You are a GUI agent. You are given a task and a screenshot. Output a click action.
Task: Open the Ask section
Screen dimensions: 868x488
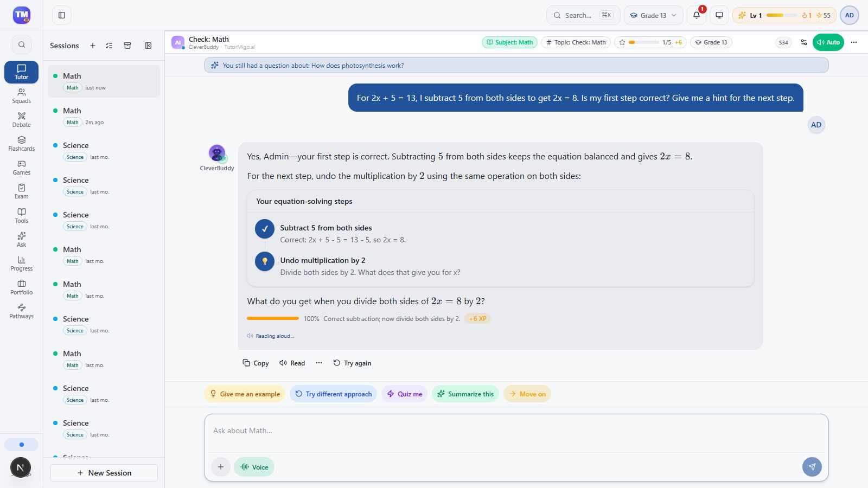(x=21, y=240)
